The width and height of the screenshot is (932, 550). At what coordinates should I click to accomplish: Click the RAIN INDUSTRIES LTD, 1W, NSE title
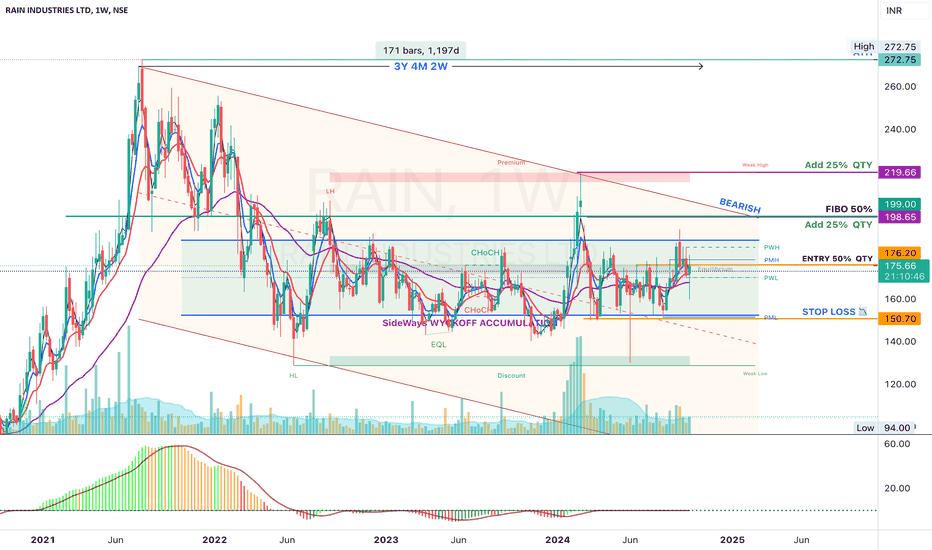(67, 10)
